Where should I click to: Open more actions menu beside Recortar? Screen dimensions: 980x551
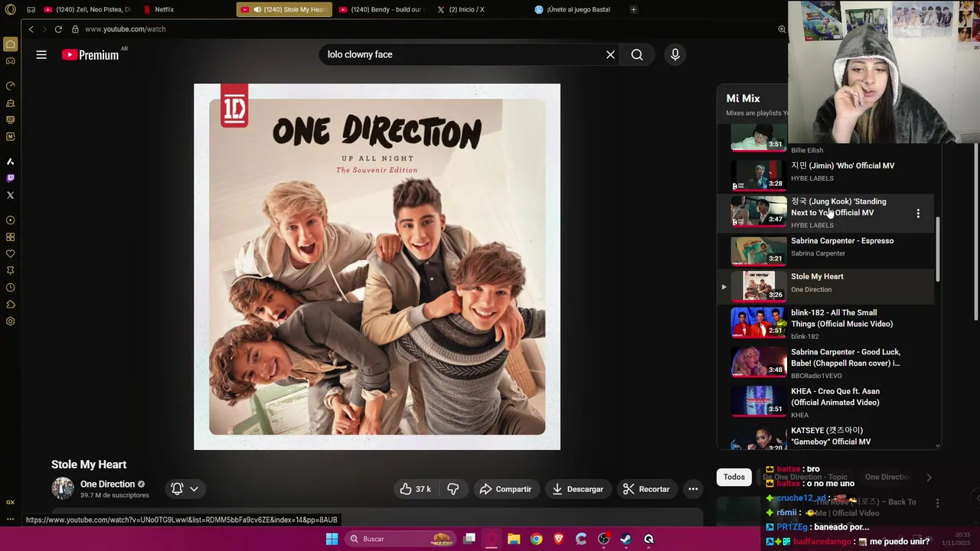coord(693,489)
